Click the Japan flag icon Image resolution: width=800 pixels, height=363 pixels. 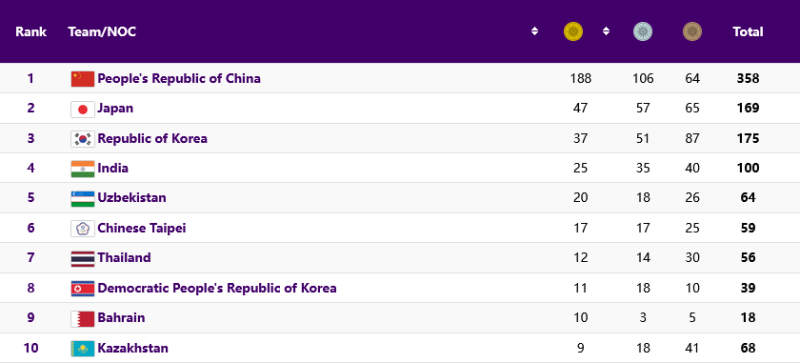(82, 109)
